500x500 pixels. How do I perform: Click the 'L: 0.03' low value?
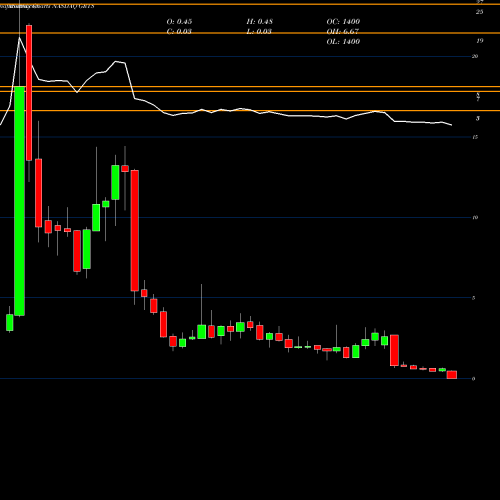click(259, 31)
